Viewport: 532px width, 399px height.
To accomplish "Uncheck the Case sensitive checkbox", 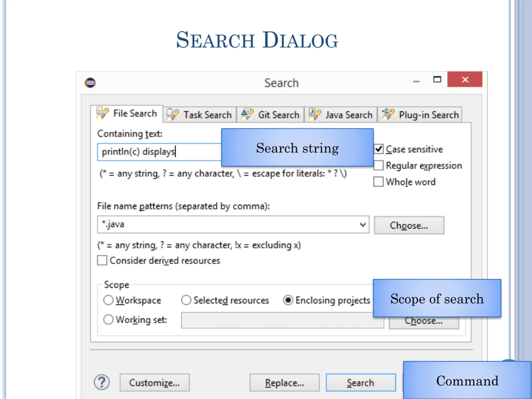I will 379,149.
